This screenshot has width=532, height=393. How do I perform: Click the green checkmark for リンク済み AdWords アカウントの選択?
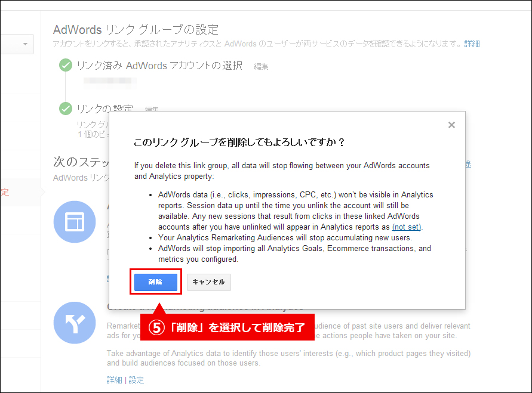tap(66, 65)
